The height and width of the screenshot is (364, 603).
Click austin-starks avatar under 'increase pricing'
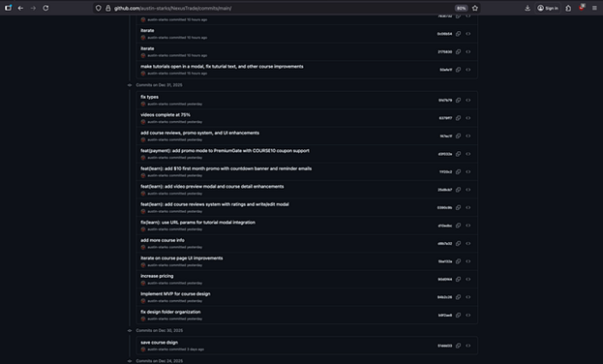pos(143,284)
